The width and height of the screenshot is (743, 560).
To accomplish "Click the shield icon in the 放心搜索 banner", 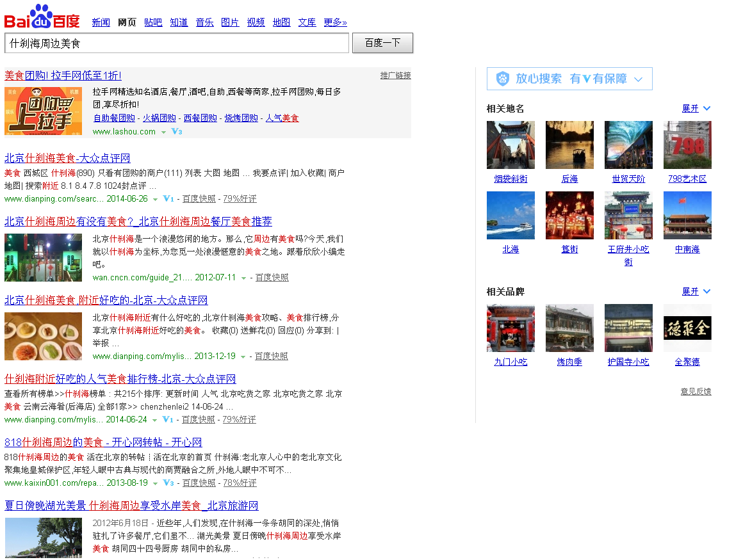I will click(x=503, y=79).
